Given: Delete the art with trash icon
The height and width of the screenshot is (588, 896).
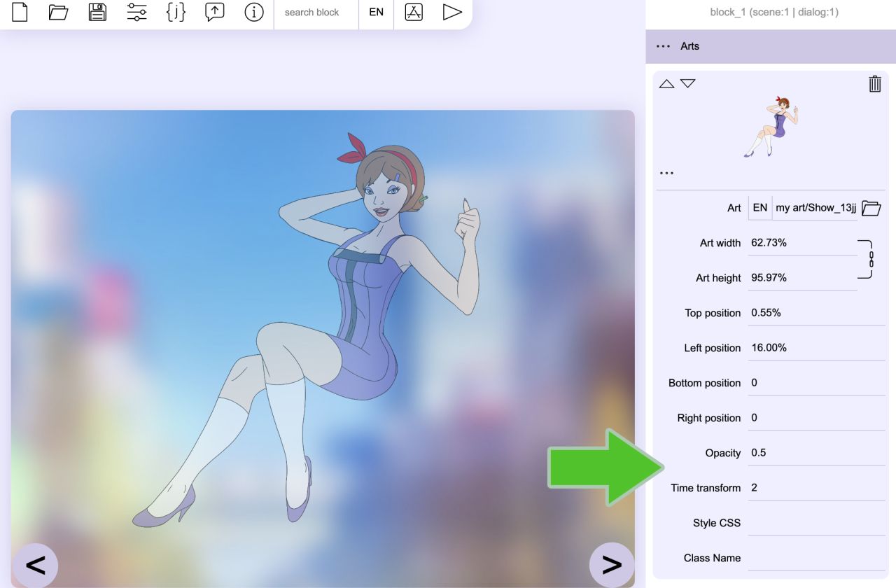Looking at the screenshot, I should [x=875, y=84].
